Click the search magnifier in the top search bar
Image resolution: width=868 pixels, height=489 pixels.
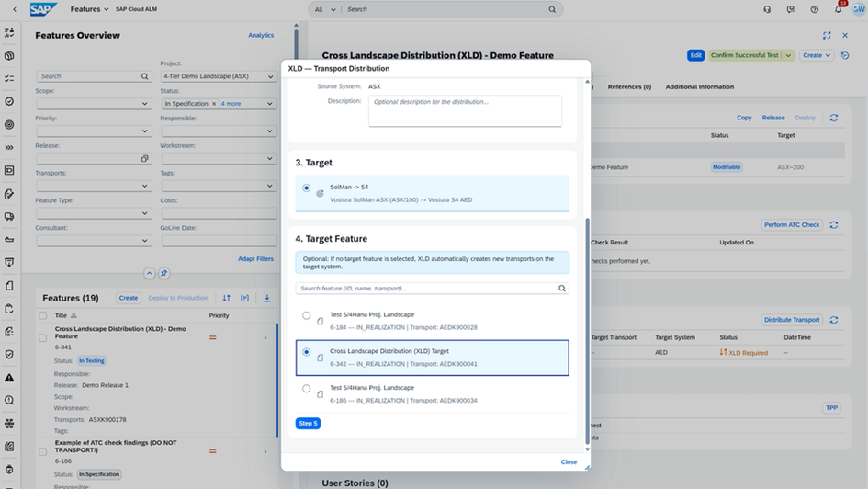point(552,9)
